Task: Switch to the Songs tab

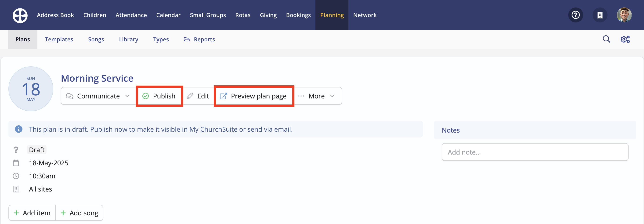Action: (96, 39)
